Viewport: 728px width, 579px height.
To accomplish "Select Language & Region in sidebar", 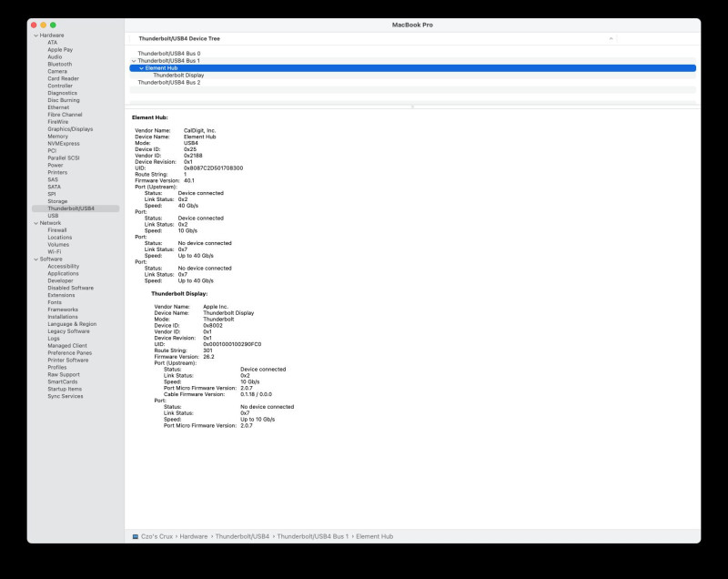I will pos(72,324).
